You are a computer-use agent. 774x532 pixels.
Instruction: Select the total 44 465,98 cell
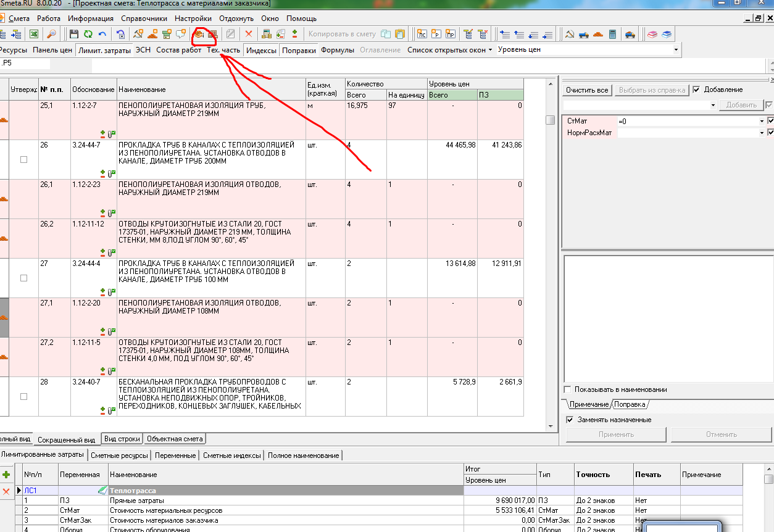(x=452, y=159)
